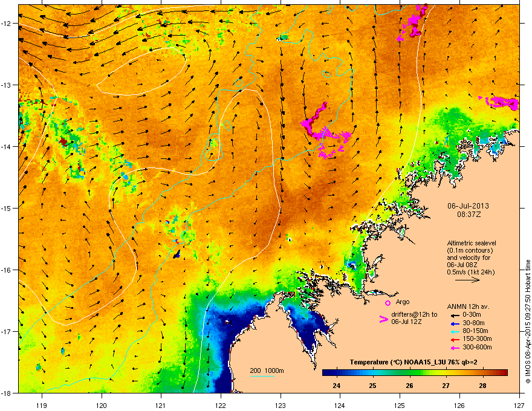Click the cyan 80-150m legend arrow
The height and width of the screenshot is (411, 532).
(x=455, y=331)
